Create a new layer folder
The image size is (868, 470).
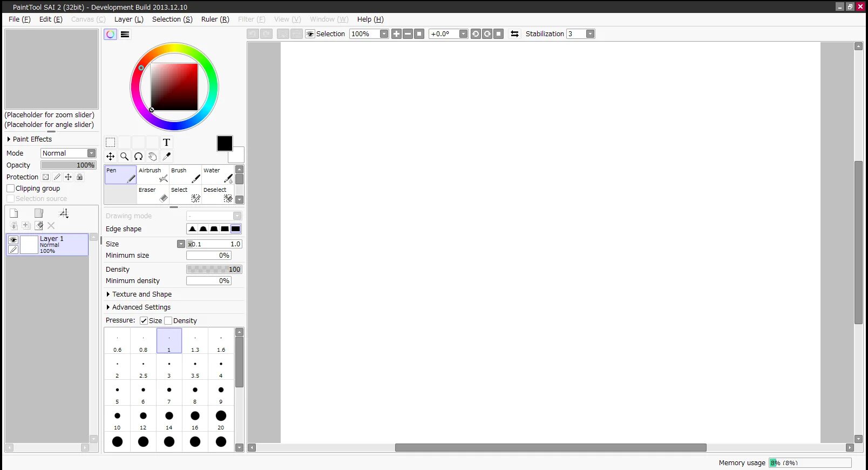(x=39, y=213)
